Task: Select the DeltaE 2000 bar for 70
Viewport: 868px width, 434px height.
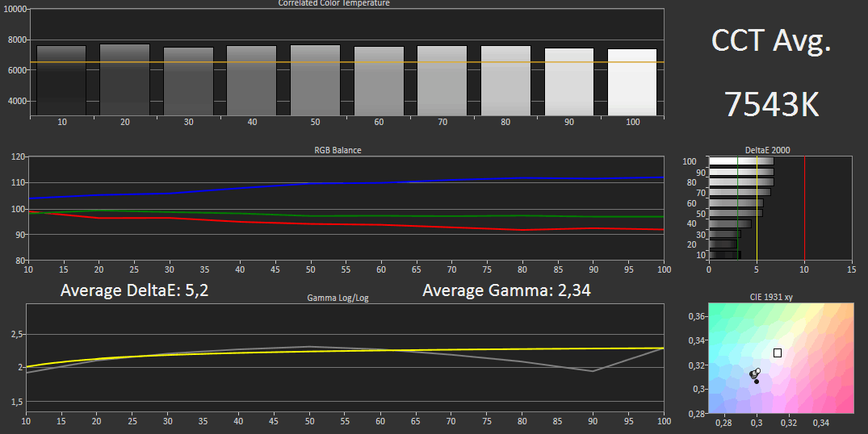Action: (x=740, y=193)
